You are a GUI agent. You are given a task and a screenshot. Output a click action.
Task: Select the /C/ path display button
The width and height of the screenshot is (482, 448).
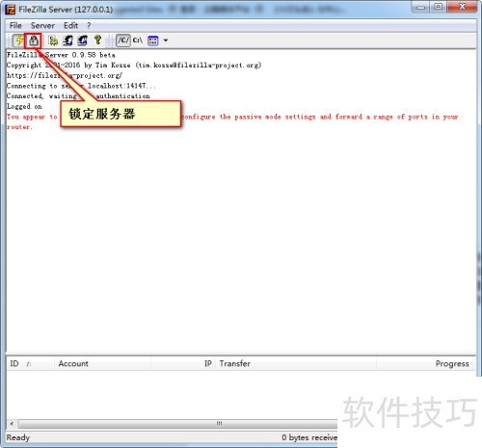coord(123,40)
